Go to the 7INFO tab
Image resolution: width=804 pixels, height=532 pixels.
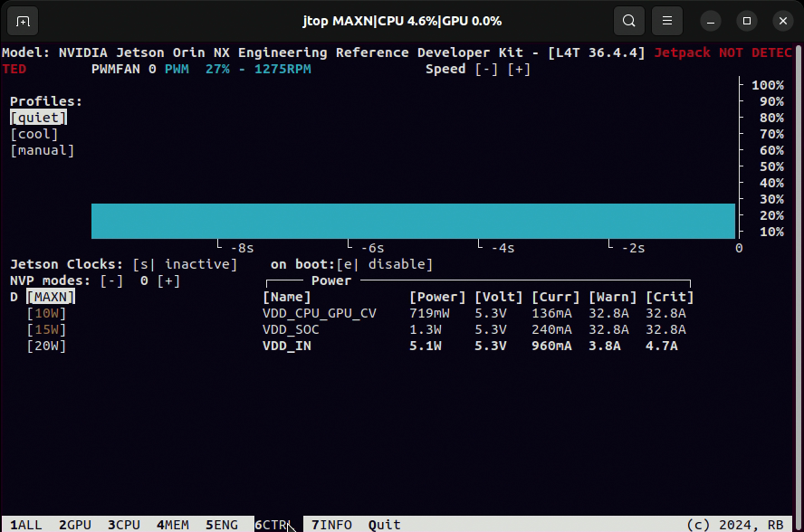coord(331,525)
